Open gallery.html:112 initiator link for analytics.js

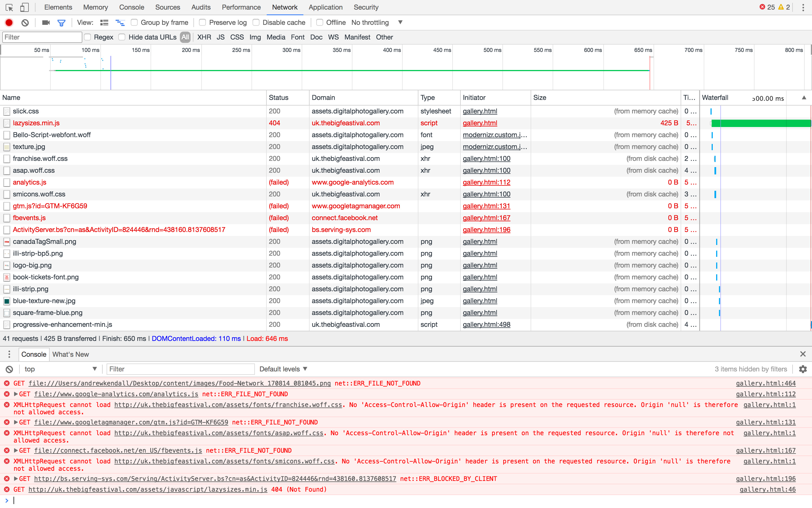pyautogui.click(x=487, y=182)
